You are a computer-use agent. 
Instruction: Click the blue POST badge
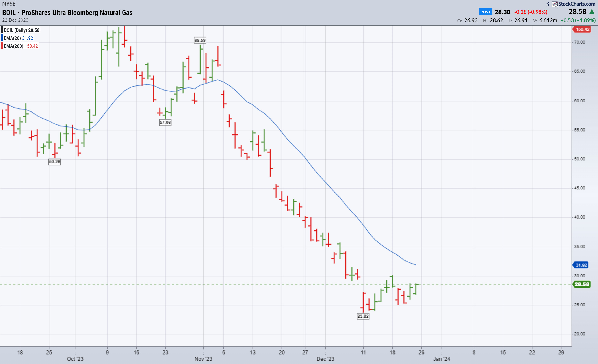485,12
